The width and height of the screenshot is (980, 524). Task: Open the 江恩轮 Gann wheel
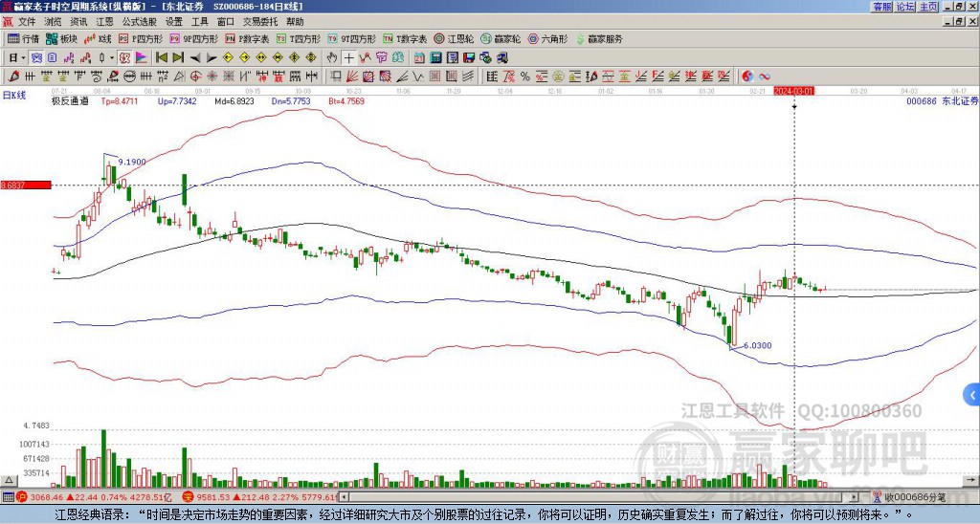[x=454, y=38]
